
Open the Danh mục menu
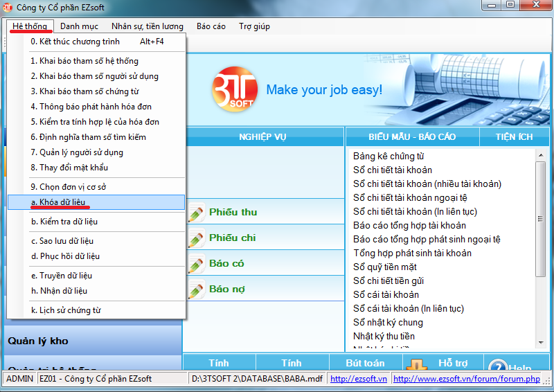coord(79,26)
